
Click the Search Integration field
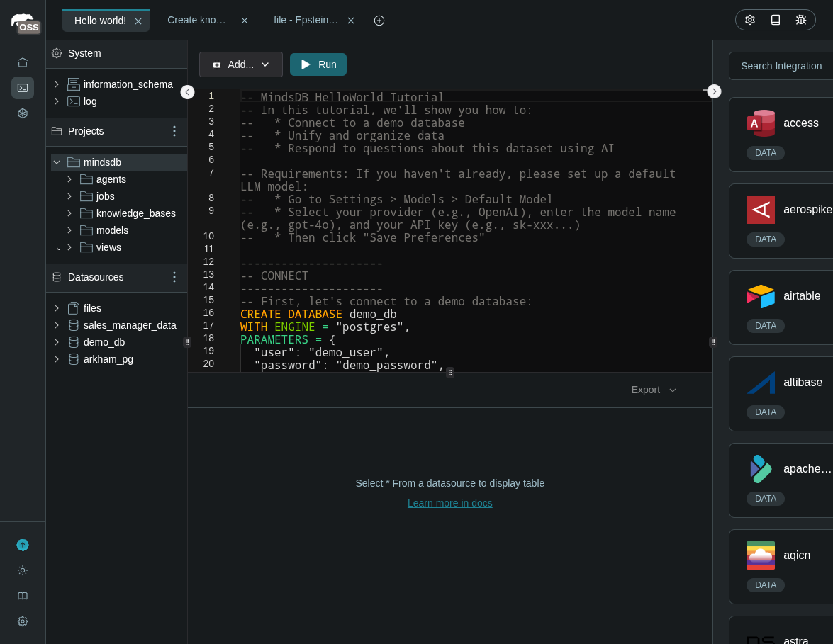pos(781,66)
